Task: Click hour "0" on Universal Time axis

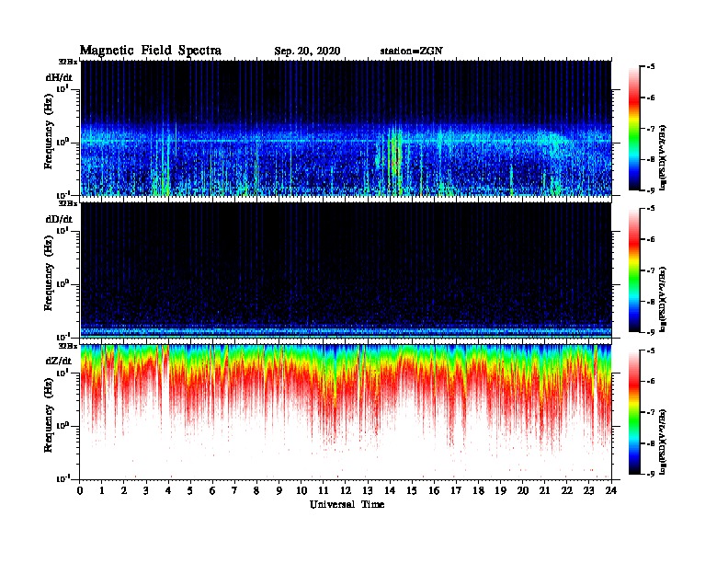Action: (80, 490)
